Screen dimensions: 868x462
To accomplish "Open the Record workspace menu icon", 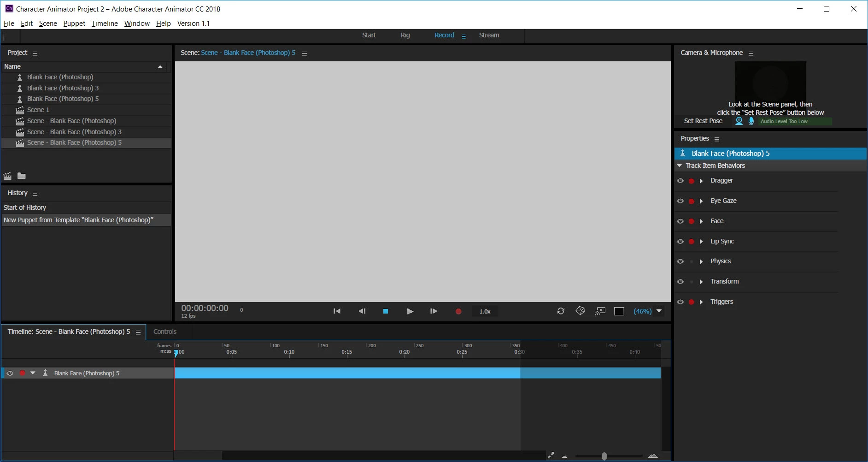I will coord(464,36).
